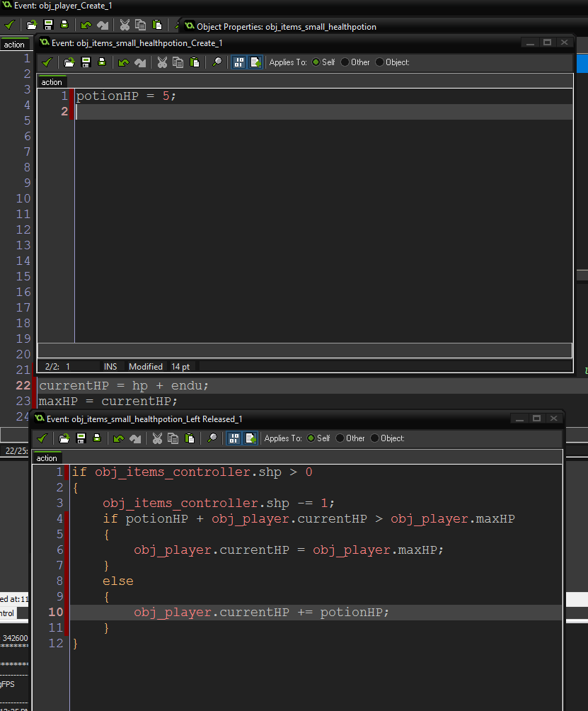Select Other radio in Left Released_1 window

tap(340, 438)
